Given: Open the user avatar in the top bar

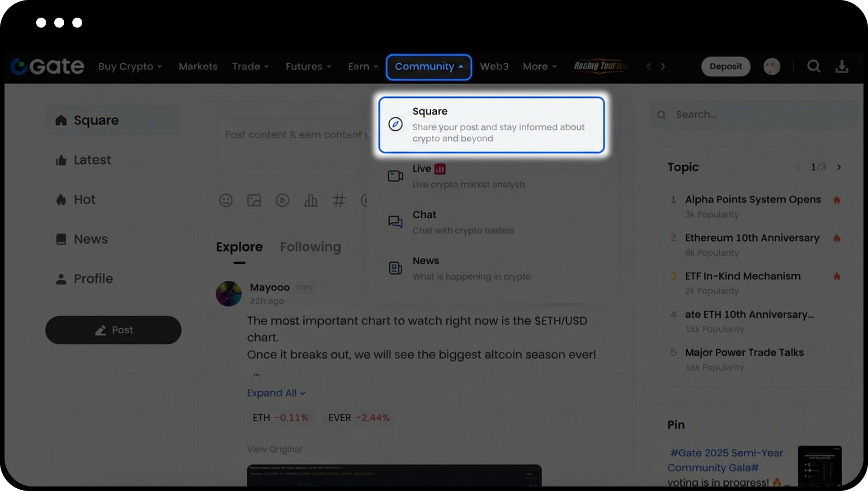Looking at the screenshot, I should pos(771,67).
